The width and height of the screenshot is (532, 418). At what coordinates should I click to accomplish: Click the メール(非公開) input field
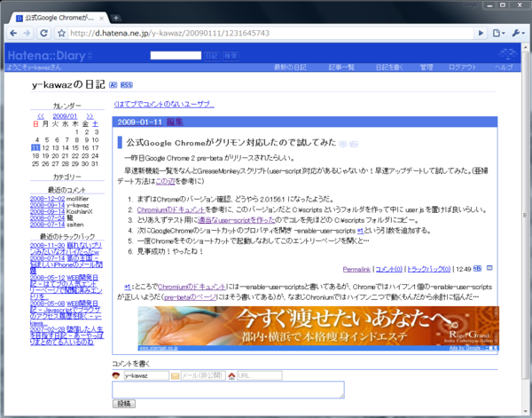point(203,375)
